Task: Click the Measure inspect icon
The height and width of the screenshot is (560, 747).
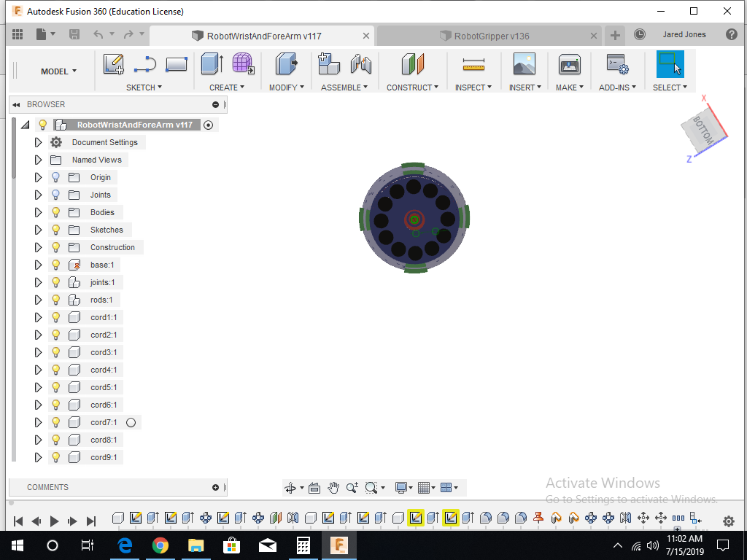Action: pyautogui.click(x=473, y=64)
